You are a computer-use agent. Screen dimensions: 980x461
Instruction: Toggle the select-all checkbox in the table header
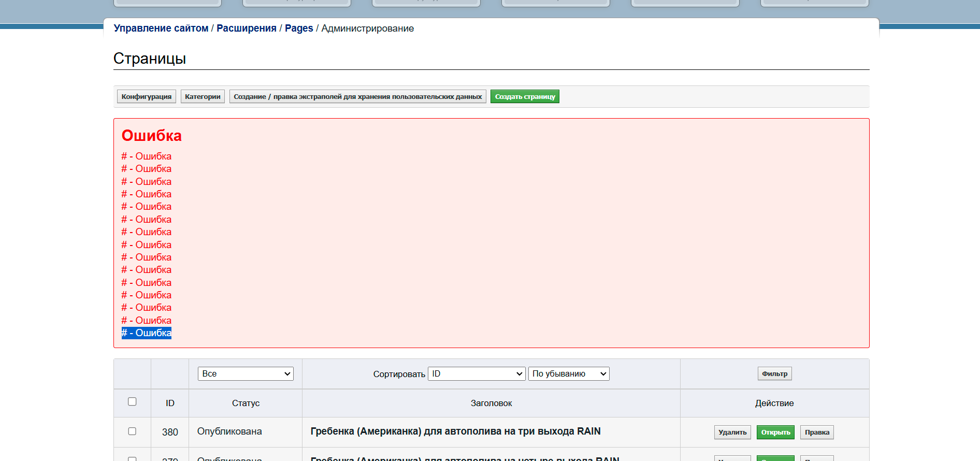pyautogui.click(x=132, y=402)
